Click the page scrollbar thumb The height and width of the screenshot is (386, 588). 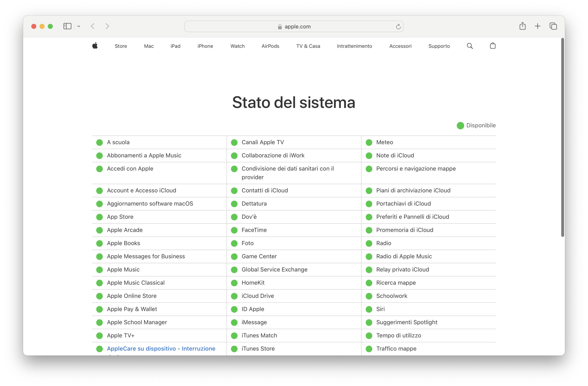(x=563, y=138)
